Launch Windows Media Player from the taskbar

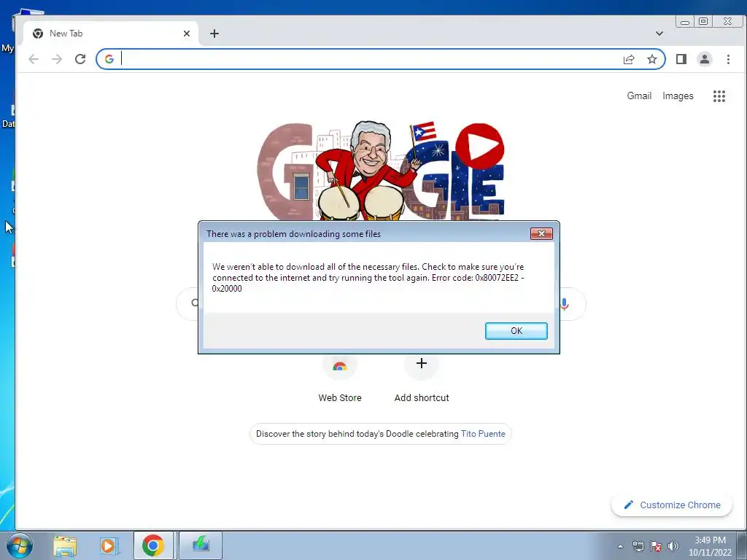click(108, 545)
